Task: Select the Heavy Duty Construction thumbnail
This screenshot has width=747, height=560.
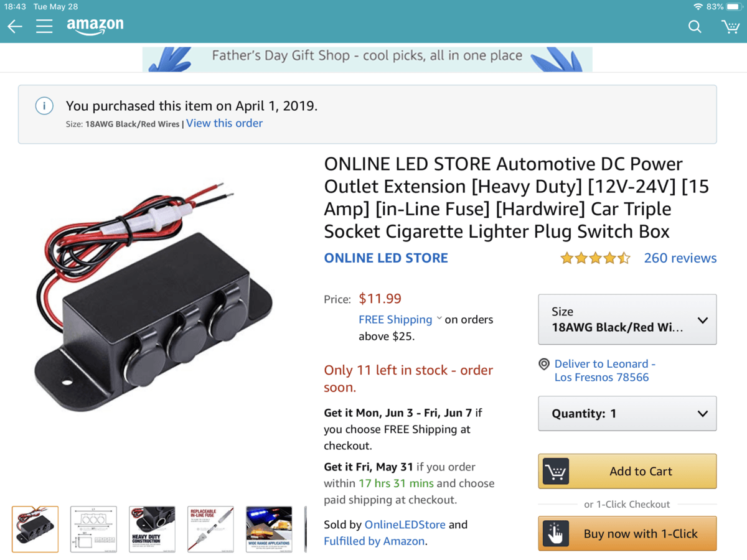Action: tap(152, 529)
